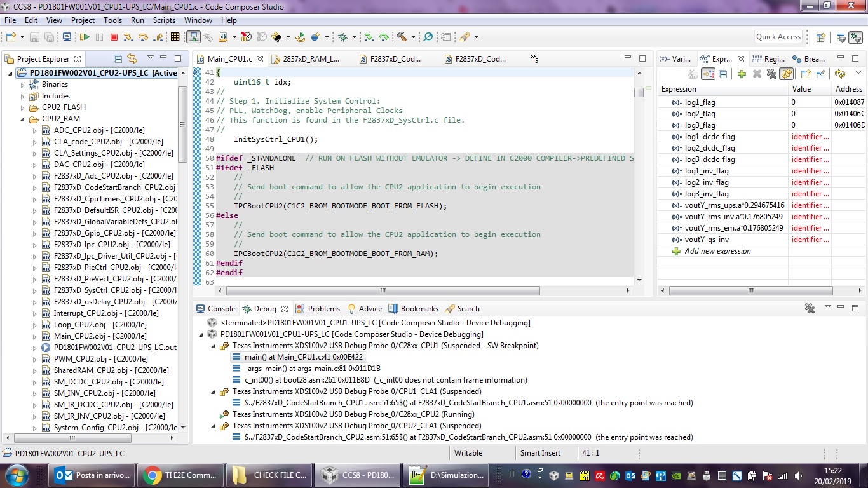Click the green plus Add Expression icon
The height and width of the screenshot is (488, 868).
[742, 74]
